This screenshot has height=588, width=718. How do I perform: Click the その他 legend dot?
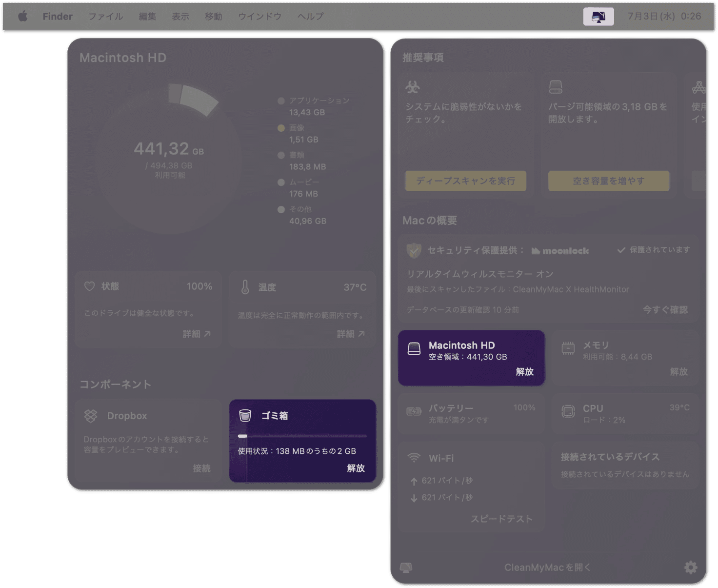[281, 210]
